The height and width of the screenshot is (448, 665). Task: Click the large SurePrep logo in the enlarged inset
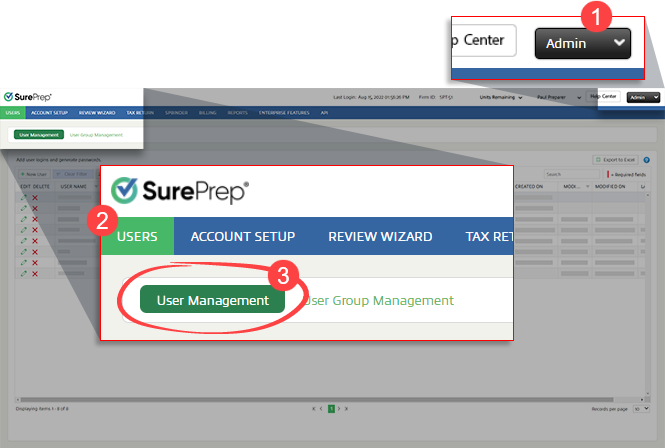click(x=180, y=191)
